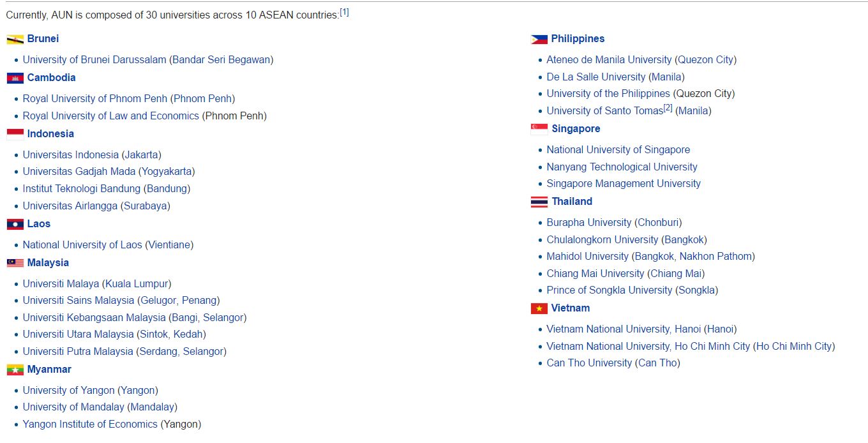Open Burapha University link
This screenshot has height=443, width=868.
point(589,223)
